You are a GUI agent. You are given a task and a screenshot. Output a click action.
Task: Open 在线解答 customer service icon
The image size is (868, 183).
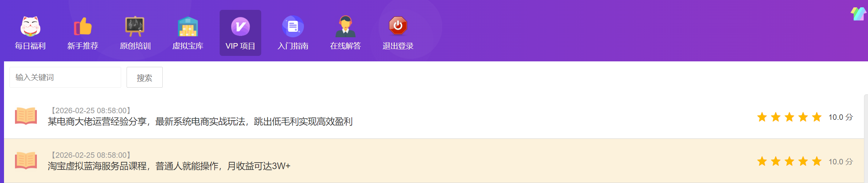tap(346, 26)
